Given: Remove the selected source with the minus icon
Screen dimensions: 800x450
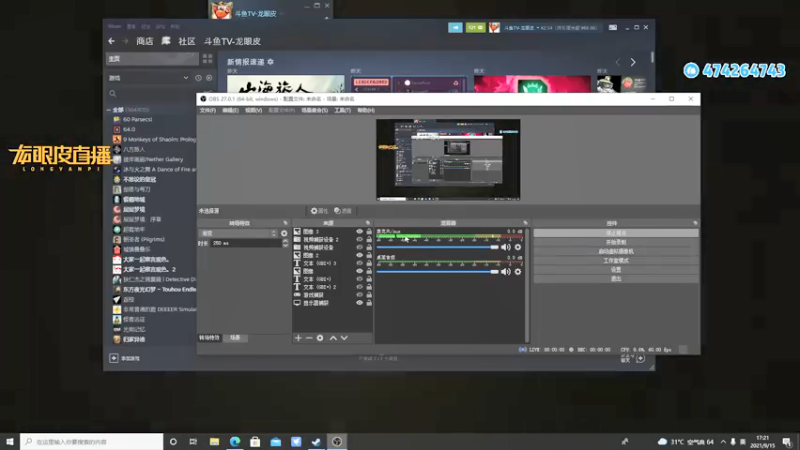Looking at the screenshot, I should tap(309, 338).
